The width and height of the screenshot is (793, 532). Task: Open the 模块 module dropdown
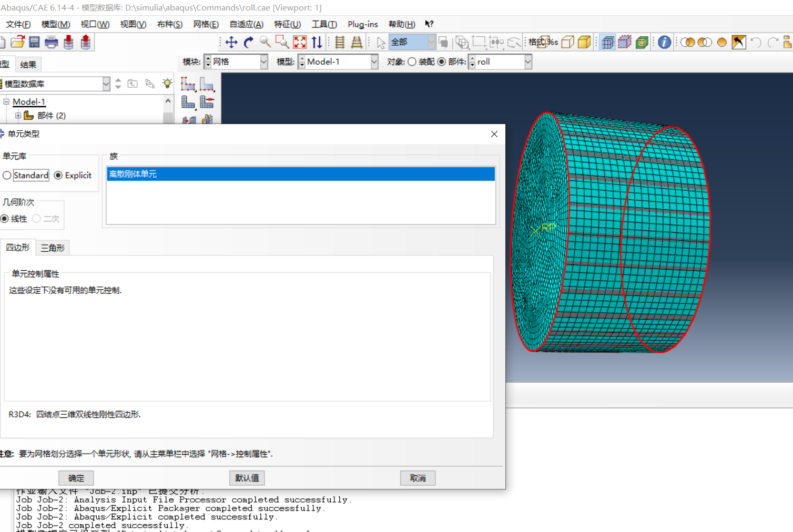(263, 62)
